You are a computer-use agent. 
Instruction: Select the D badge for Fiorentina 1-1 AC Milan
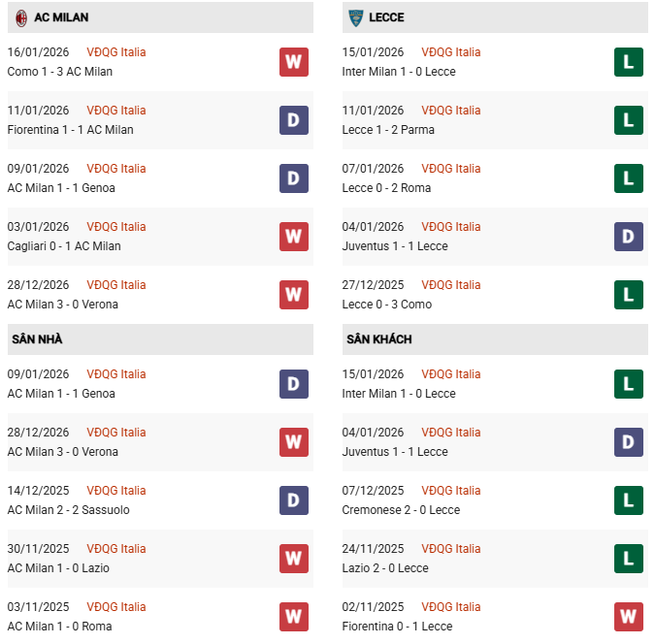click(x=293, y=120)
